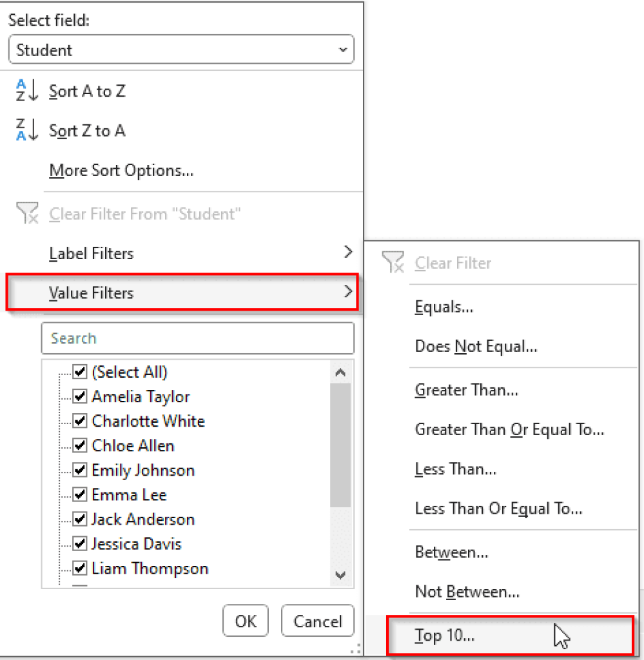Uncheck Emma Lee in the filter list
644x660 pixels.
point(80,495)
